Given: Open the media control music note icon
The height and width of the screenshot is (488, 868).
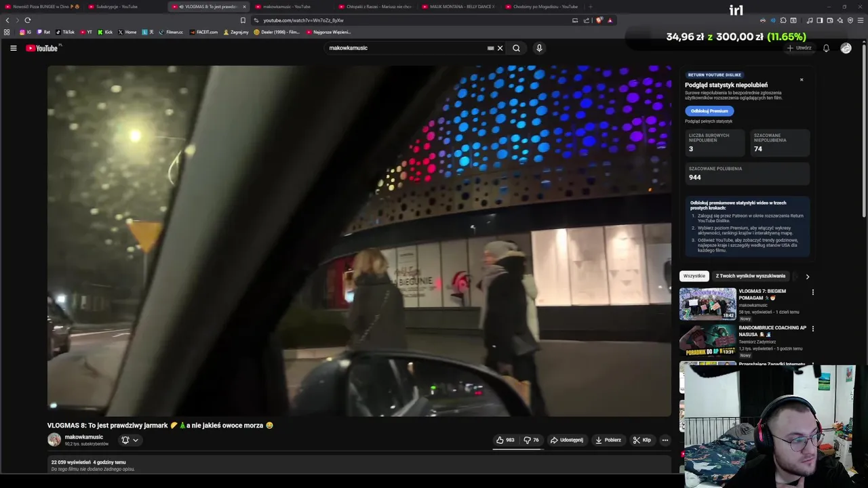Looking at the screenshot, I should coord(810,20).
